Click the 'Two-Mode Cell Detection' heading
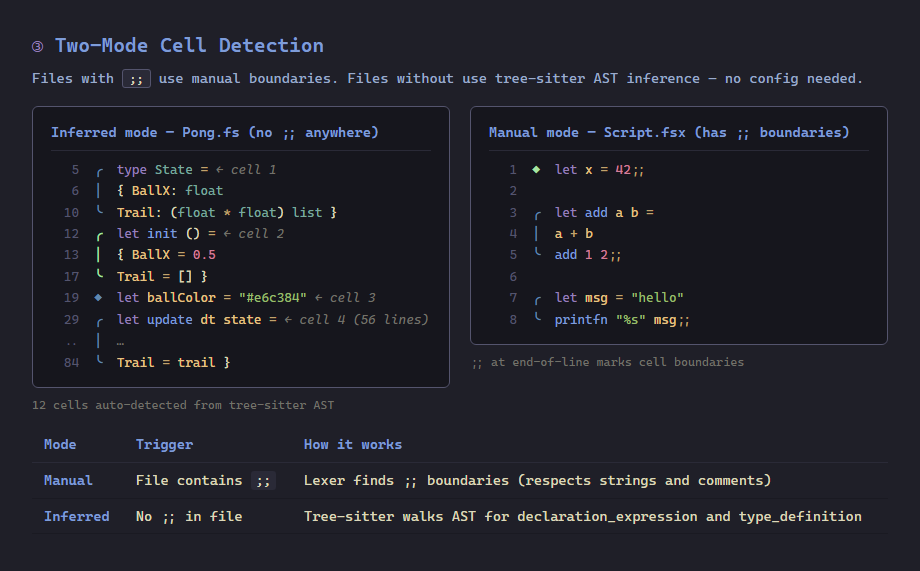This screenshot has height=571, width=920. pyautogui.click(x=189, y=46)
